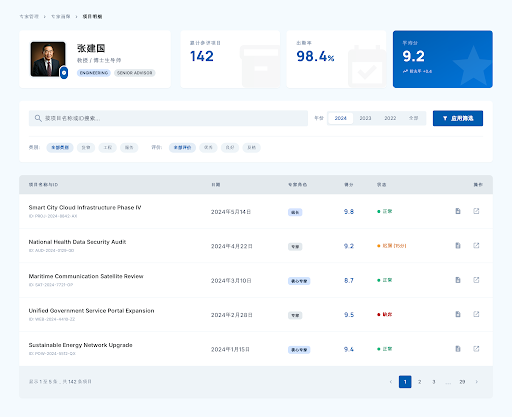Click the verified badge on profile photo
Screen dimensions: 512x417
point(64,73)
